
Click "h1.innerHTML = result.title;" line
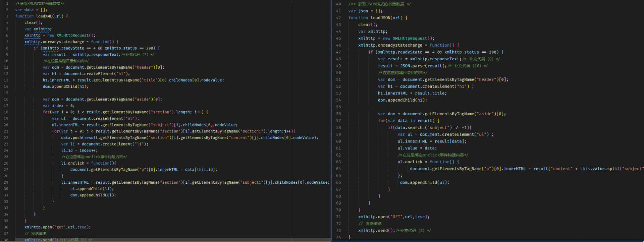(412, 93)
